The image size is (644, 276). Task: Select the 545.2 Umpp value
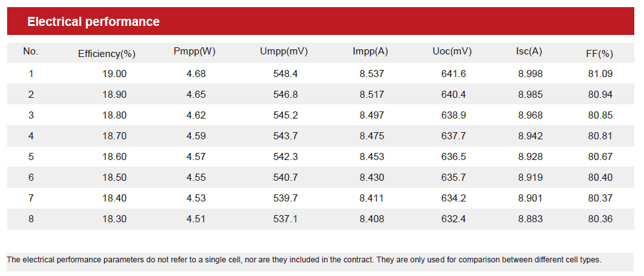click(x=285, y=115)
